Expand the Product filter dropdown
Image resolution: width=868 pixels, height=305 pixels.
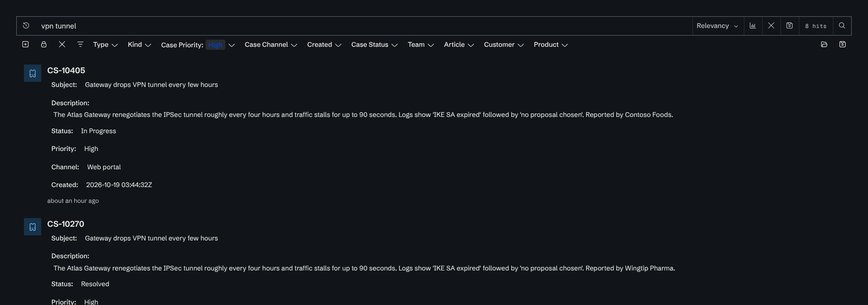click(551, 45)
